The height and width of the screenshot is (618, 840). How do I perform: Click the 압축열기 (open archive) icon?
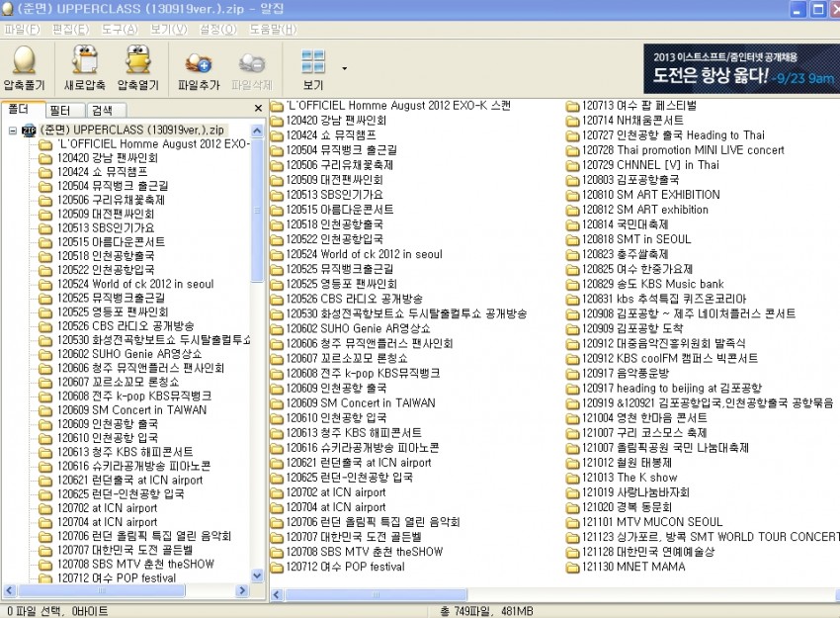tap(137, 59)
